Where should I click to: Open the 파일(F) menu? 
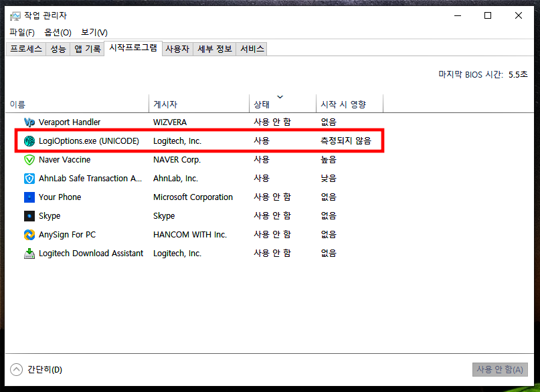(x=22, y=32)
